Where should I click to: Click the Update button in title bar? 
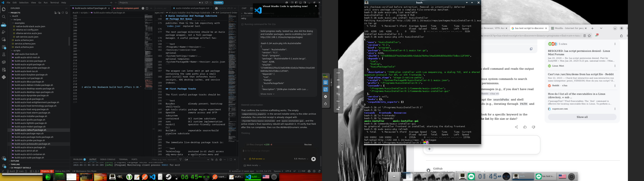[x=219, y=3]
